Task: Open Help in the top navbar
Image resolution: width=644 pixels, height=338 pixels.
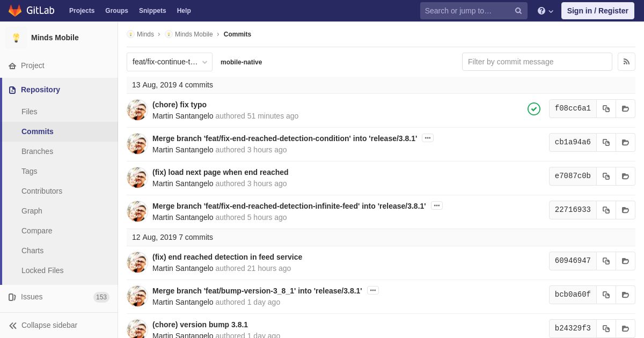Action: coord(184,11)
